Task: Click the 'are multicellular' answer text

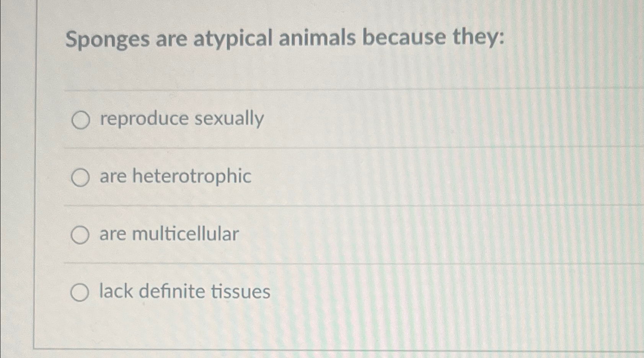Action: 168,234
